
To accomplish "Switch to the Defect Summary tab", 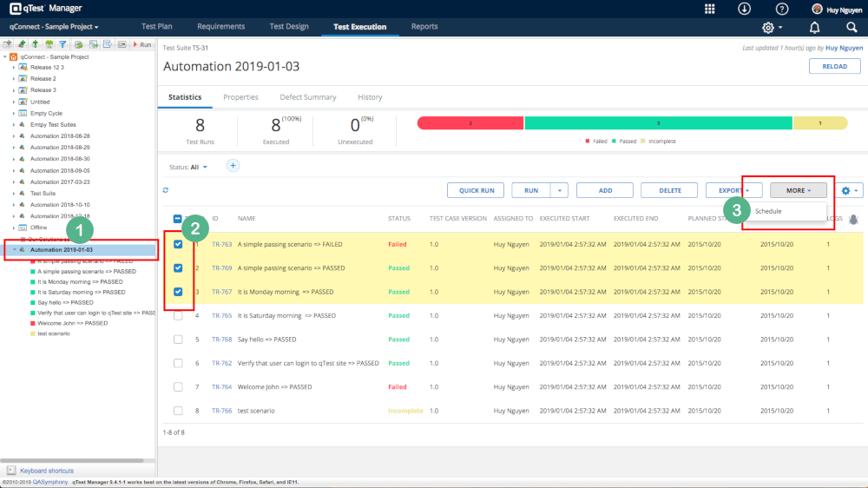I will [308, 97].
